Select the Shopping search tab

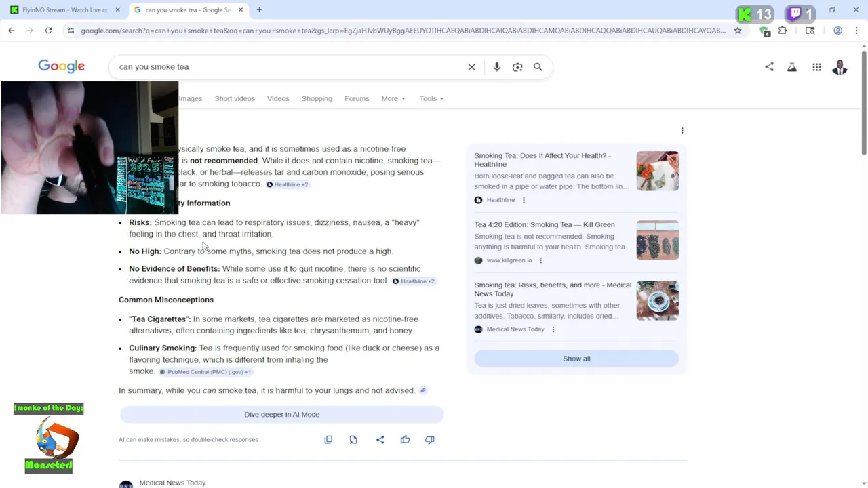coord(317,99)
